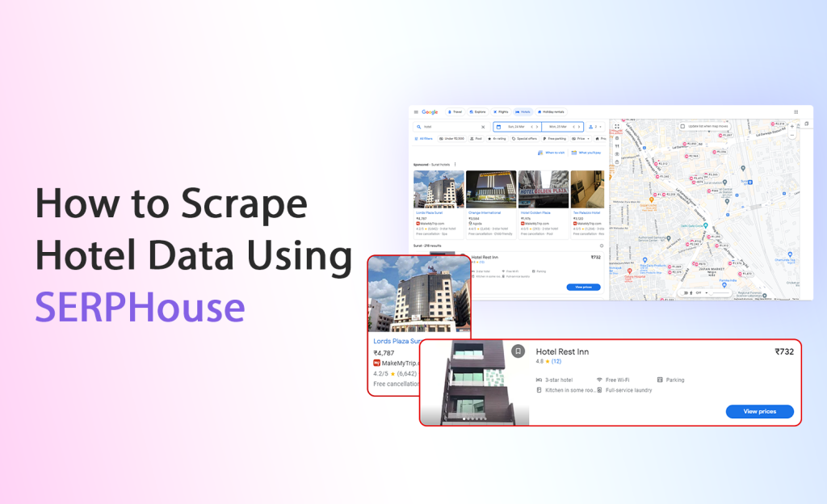Toggle the Under ₹2,500 filter chip
The height and width of the screenshot is (504, 827).
[x=452, y=139]
